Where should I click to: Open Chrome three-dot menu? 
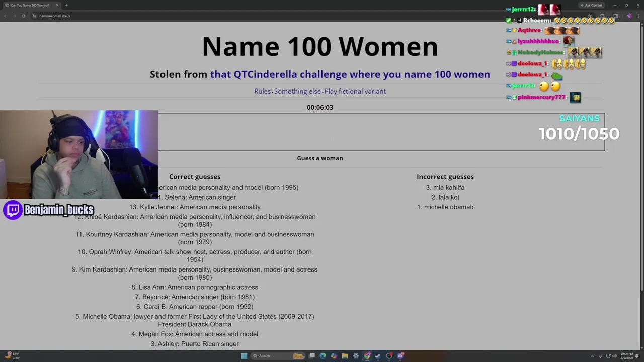[x=638, y=16]
